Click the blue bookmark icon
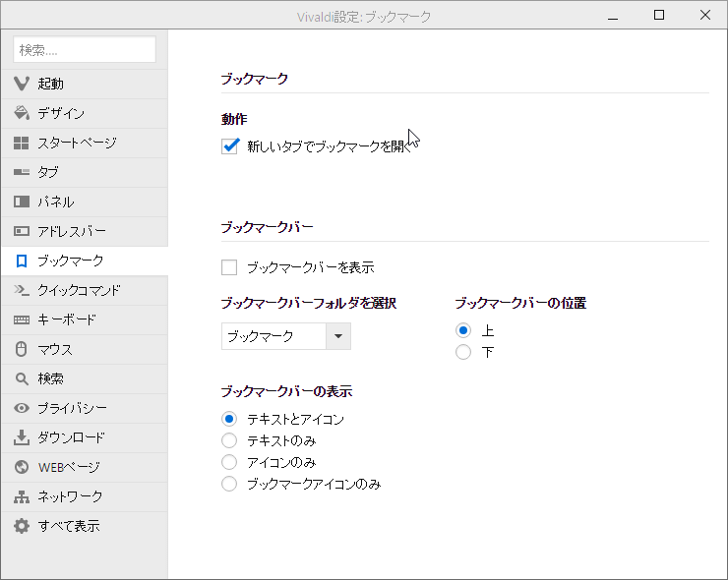 click(22, 261)
